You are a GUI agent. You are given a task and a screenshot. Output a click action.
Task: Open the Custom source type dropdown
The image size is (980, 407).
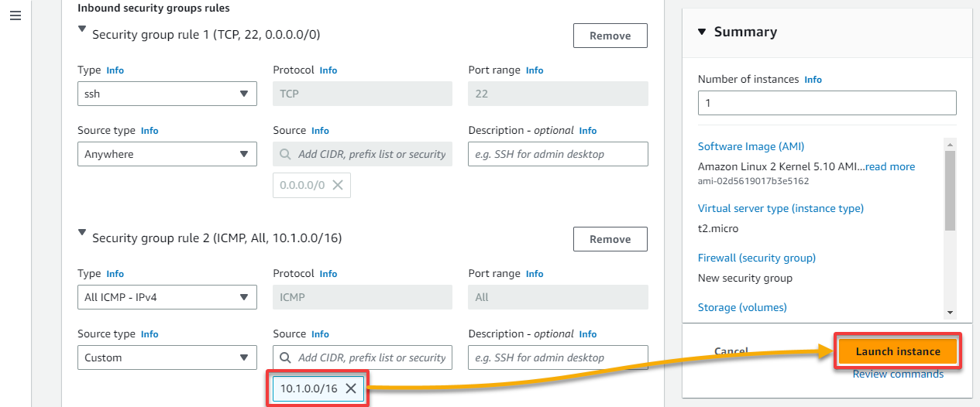167,357
